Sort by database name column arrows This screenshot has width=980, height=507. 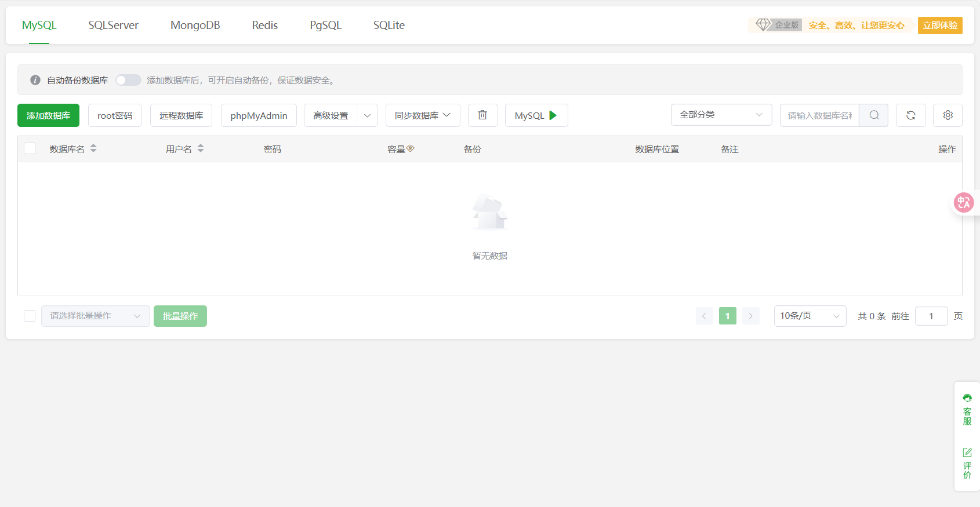tap(93, 149)
